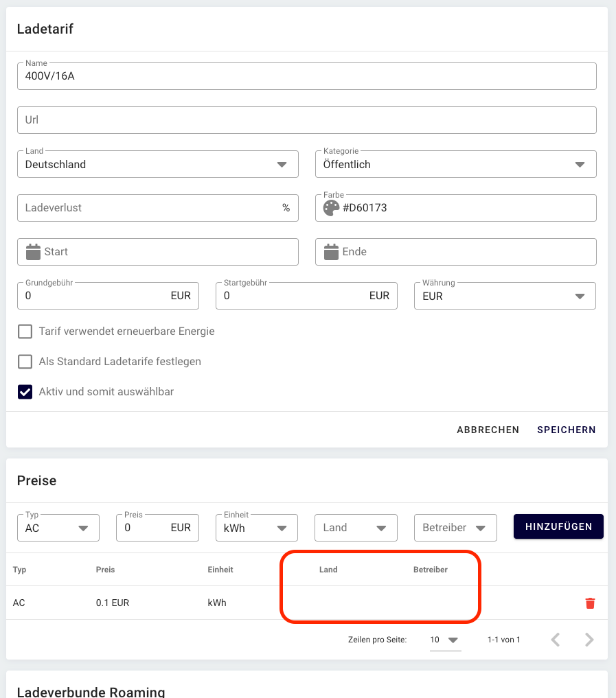The height and width of the screenshot is (698, 616).
Task: Go to next page of prices
Action: [589, 640]
